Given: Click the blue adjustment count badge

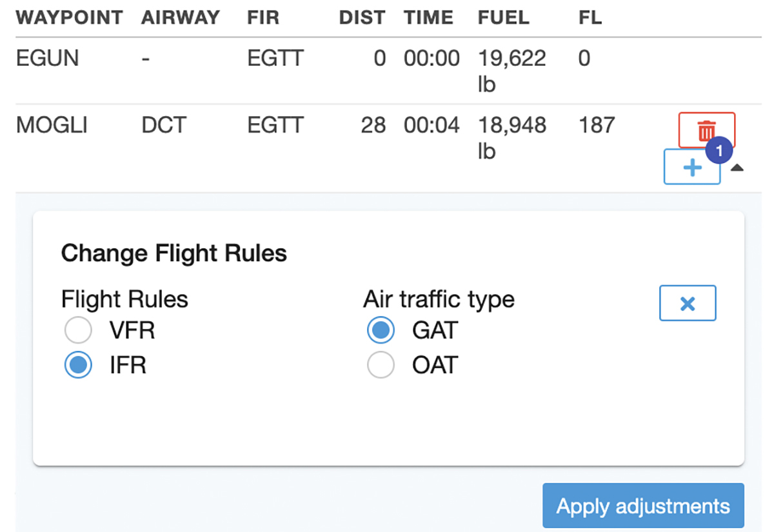Looking at the screenshot, I should click(x=720, y=152).
